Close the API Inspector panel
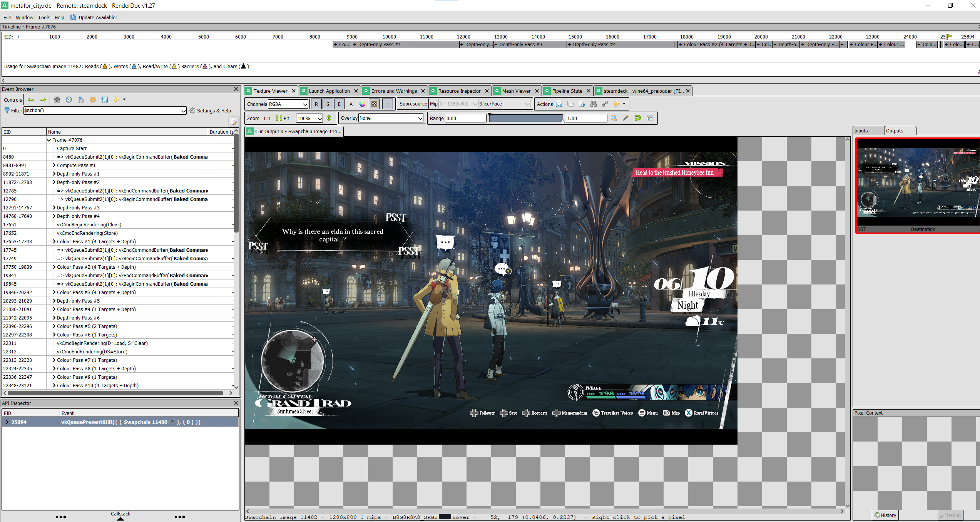 point(236,403)
